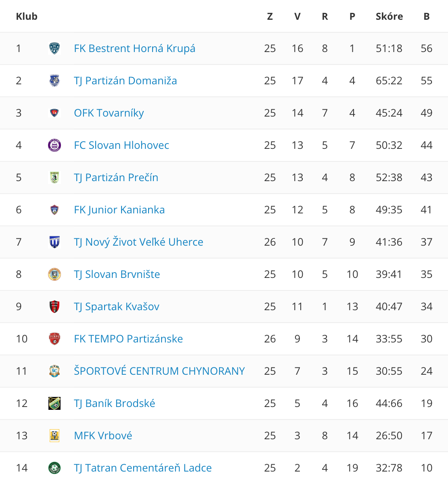Click the TJ Partizán Prečín green logo

[54, 177]
